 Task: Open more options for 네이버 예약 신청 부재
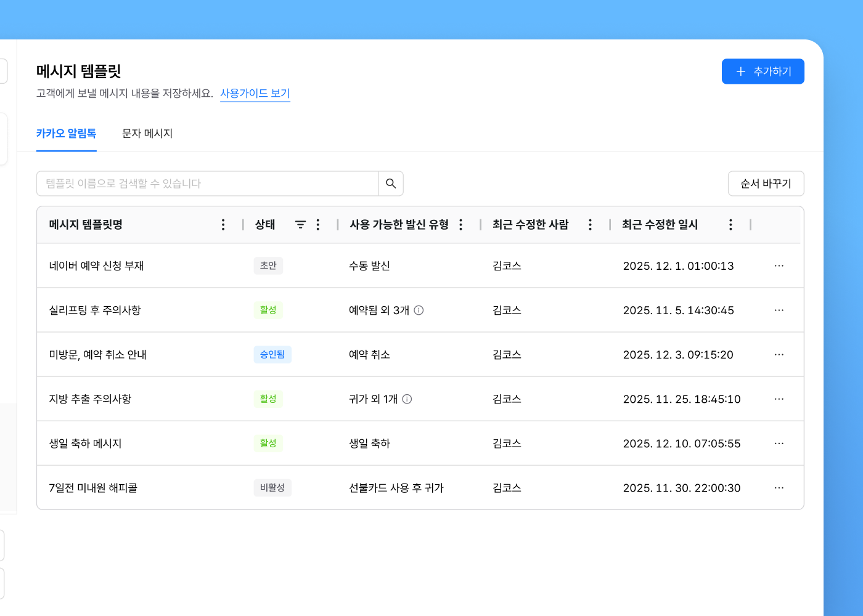pos(779,266)
